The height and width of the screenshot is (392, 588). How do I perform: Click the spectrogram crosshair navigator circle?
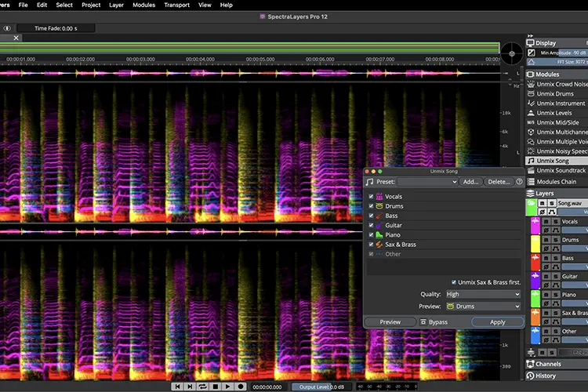tap(512, 53)
